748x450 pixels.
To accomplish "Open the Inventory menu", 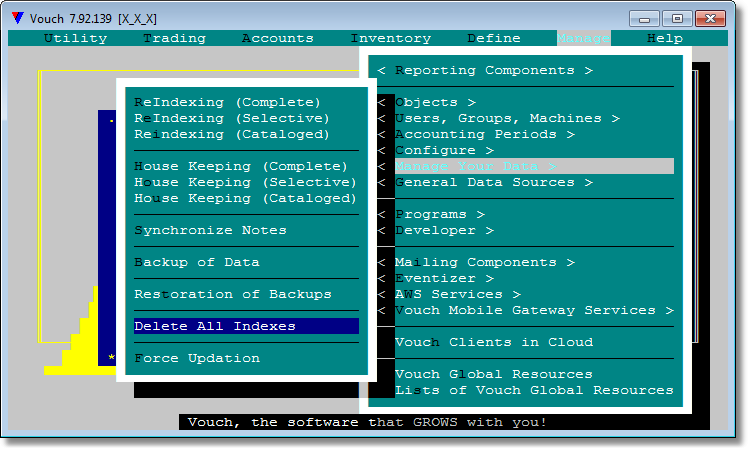I will (x=391, y=38).
